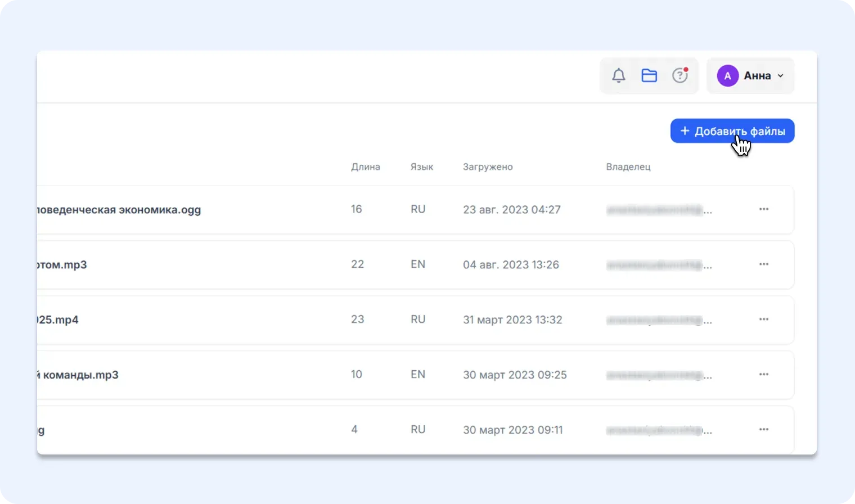Click the blurred owner email in the 23 авг. row
This screenshot has height=504, width=855.
(x=659, y=210)
